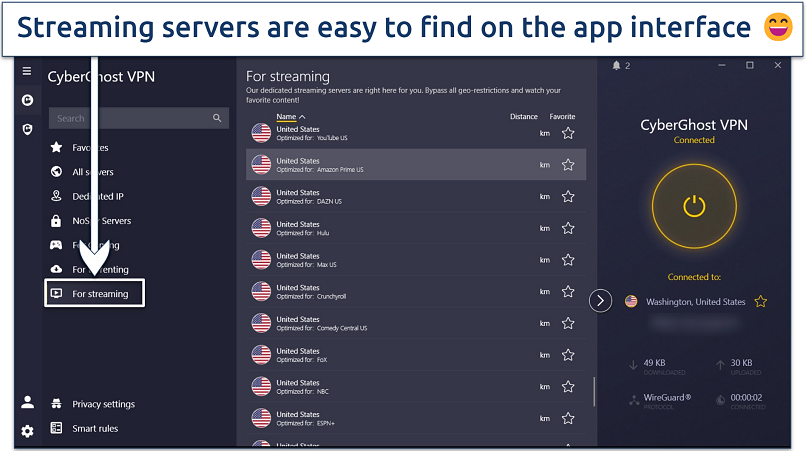This screenshot has height=451, width=806.
Task: Select Dedicated IP in the sidebar
Action: 98,197
